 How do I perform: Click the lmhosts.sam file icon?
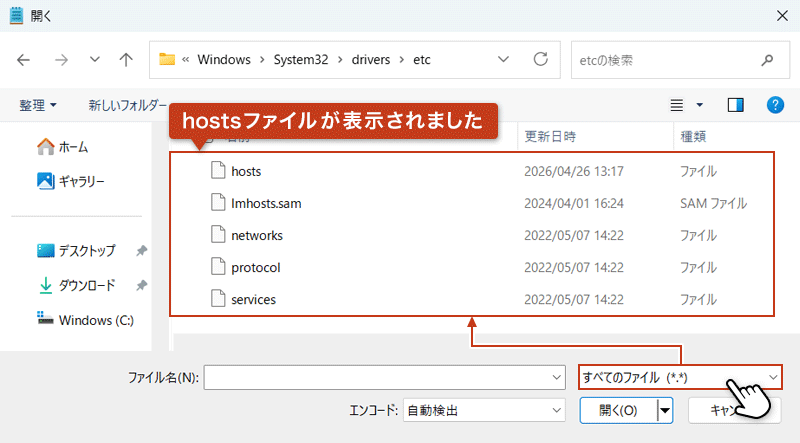tap(218, 202)
